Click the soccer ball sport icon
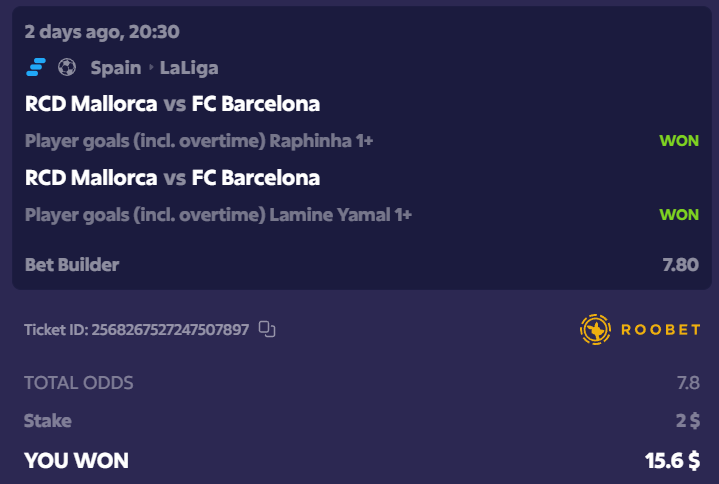Image resolution: width=719 pixels, height=484 pixels. coord(67,67)
